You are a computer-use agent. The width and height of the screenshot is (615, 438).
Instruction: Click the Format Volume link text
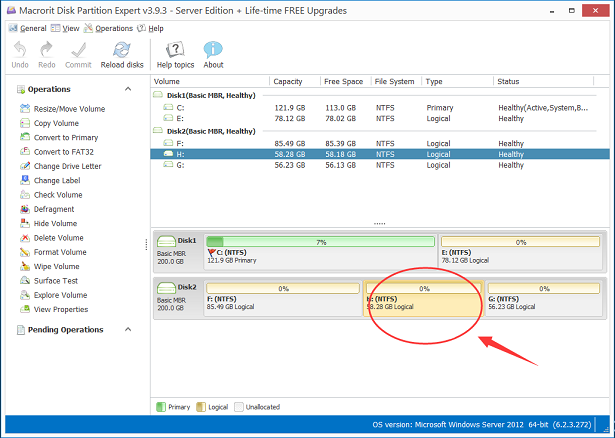tap(60, 252)
